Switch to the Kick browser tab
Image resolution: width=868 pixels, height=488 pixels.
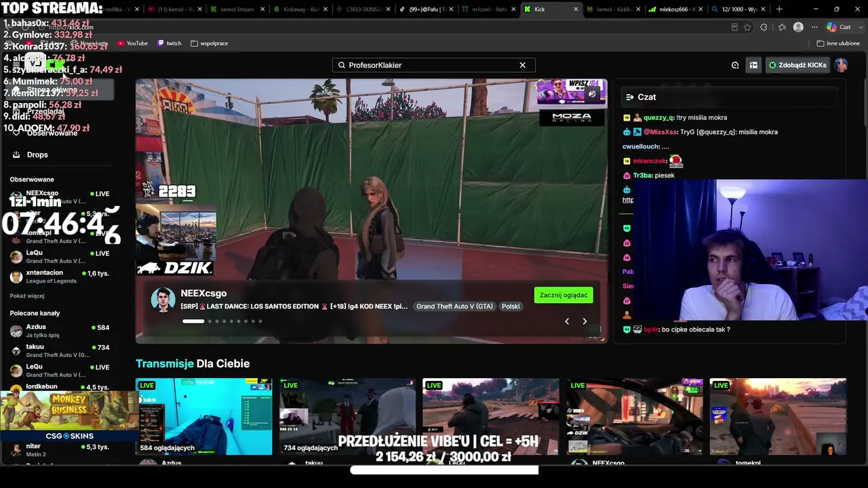(549, 9)
